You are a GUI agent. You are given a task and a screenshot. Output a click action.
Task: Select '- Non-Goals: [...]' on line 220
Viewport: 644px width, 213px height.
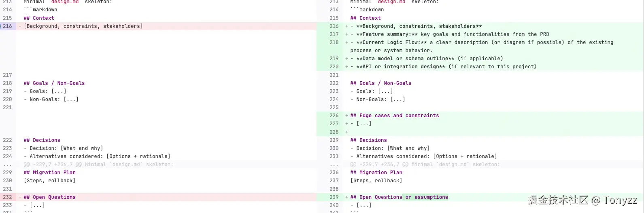tap(51, 99)
